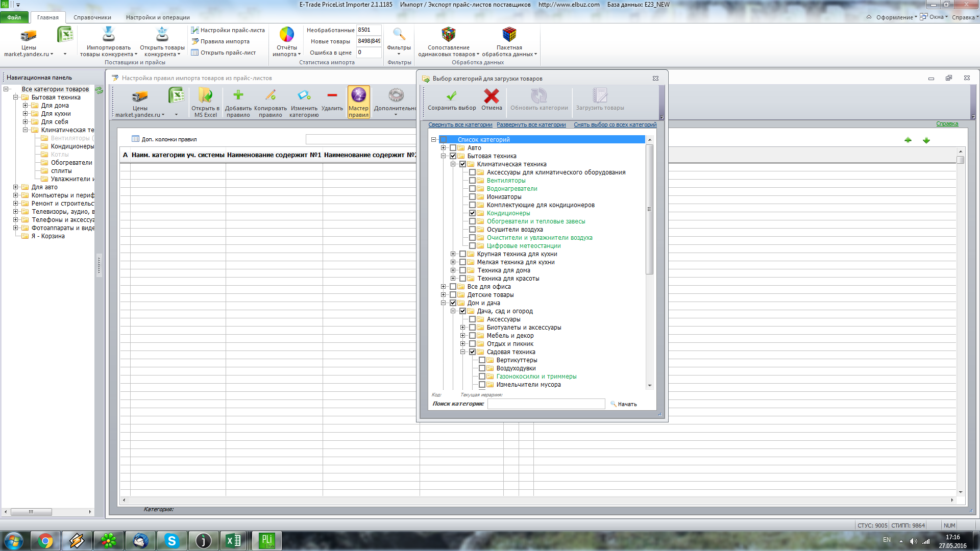Click category tree vertical scrollbar
The image size is (980, 551).
coord(649,209)
